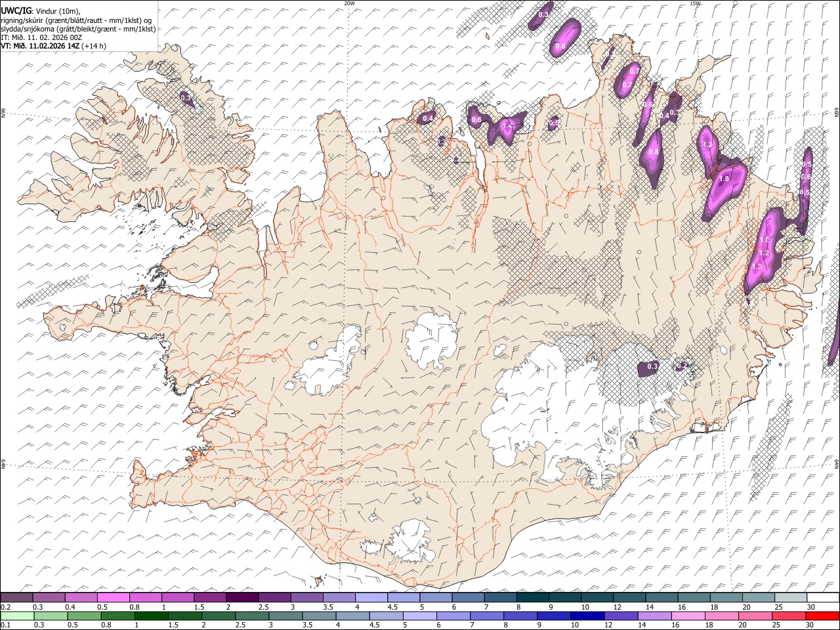Click the 2.5 grey-green swatch in the lower legend
The height and width of the screenshot is (630, 840).
pos(251,616)
